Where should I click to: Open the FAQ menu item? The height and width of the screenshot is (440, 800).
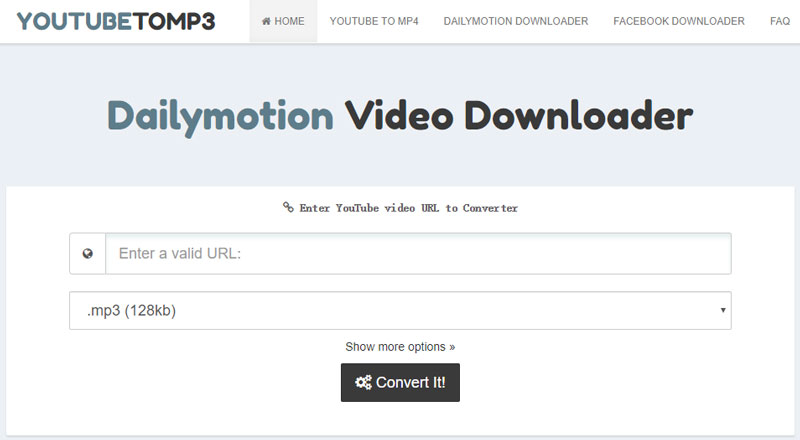click(x=780, y=21)
